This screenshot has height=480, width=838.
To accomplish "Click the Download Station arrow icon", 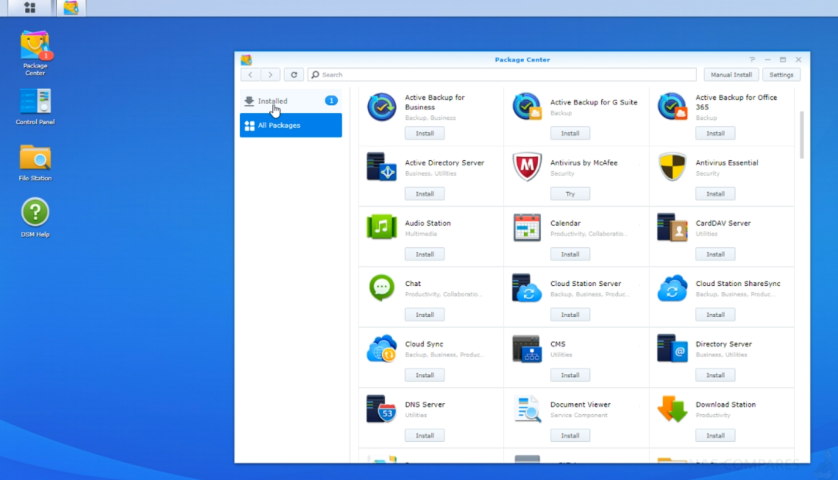I will (672, 408).
